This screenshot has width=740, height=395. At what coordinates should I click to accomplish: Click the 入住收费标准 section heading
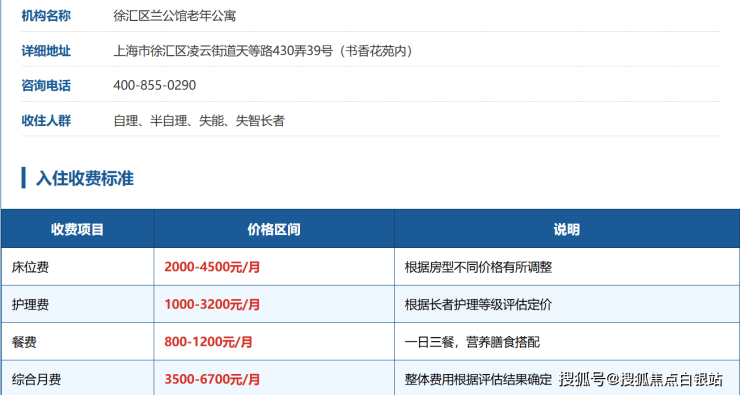coord(85,178)
